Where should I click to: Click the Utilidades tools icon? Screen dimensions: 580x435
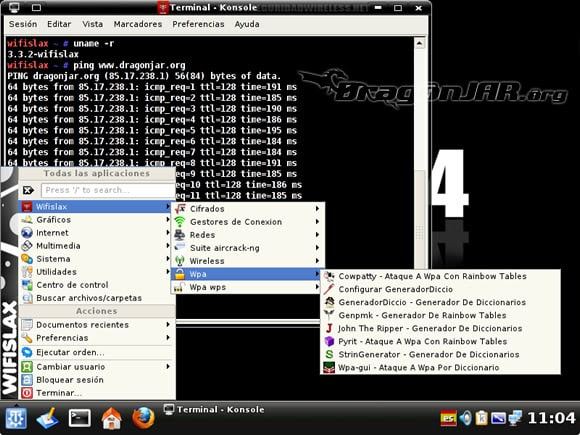tap(27, 272)
